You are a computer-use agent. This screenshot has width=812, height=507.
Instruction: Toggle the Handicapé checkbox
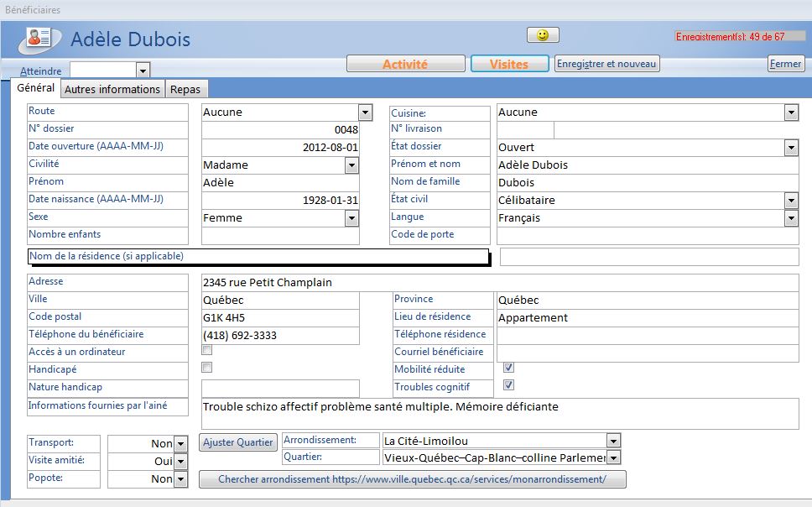[x=207, y=368]
